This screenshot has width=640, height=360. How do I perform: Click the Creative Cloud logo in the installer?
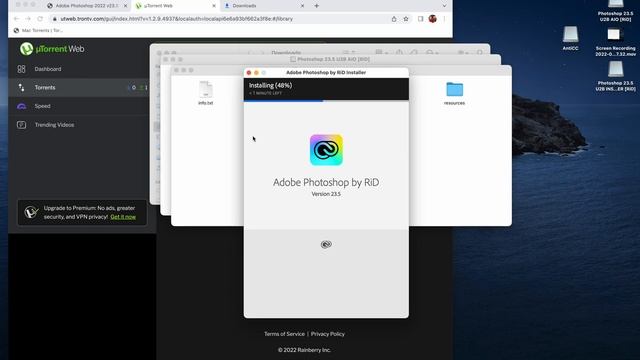[326, 150]
